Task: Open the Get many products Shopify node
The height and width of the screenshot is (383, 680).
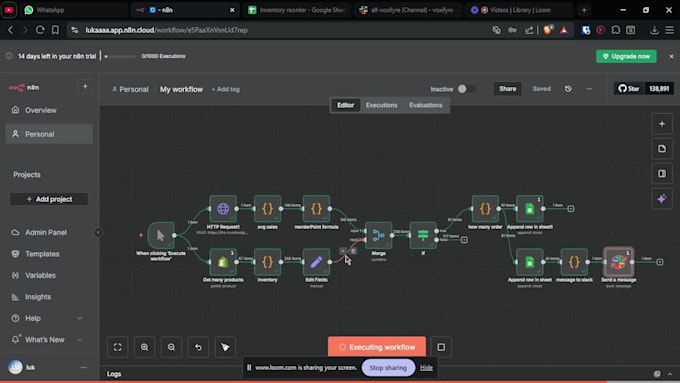Action: click(223, 262)
